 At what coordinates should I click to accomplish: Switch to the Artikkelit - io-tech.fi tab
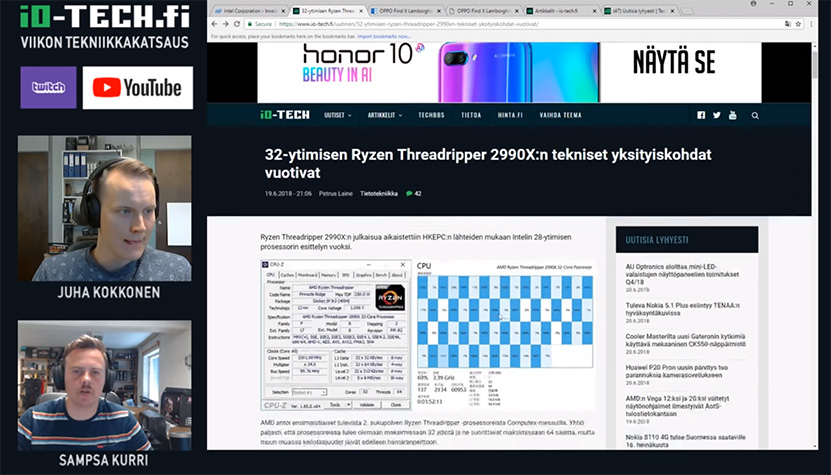click(561, 11)
